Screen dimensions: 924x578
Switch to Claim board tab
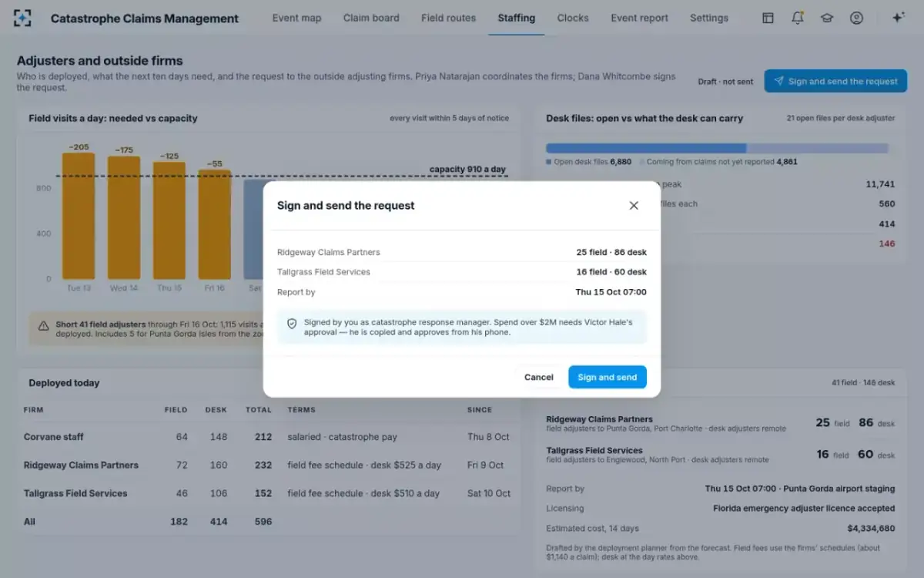371,18
